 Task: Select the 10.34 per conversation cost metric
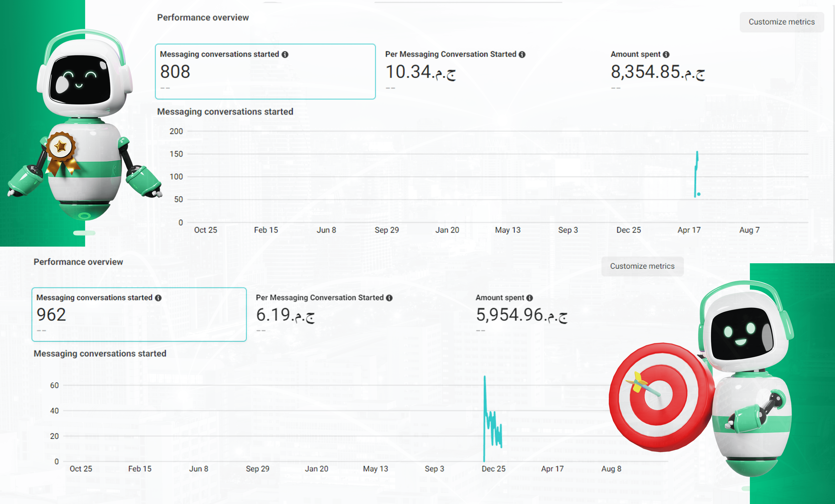(x=421, y=72)
